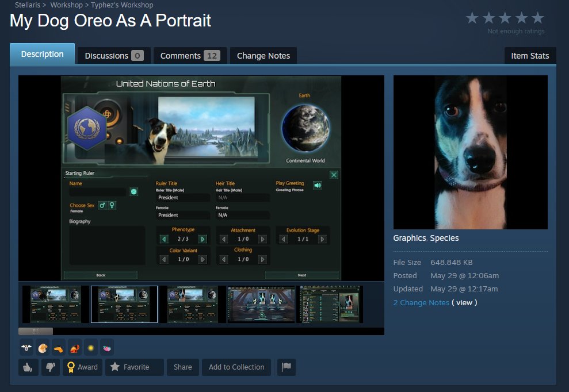The height and width of the screenshot is (392, 569).
Task: Click the five-star rating display
Action: click(505, 18)
